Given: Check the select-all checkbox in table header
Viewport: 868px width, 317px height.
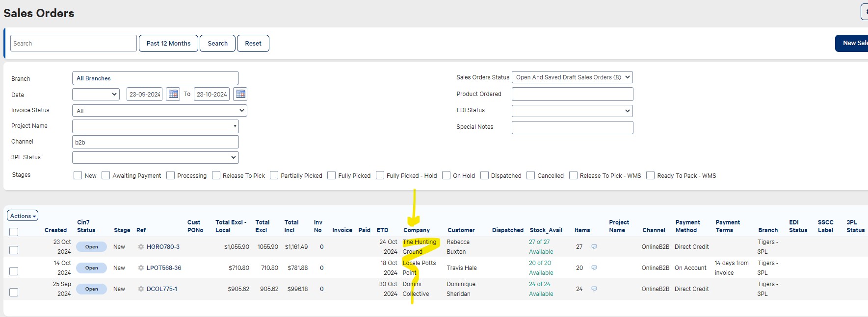Looking at the screenshot, I should (x=14, y=232).
